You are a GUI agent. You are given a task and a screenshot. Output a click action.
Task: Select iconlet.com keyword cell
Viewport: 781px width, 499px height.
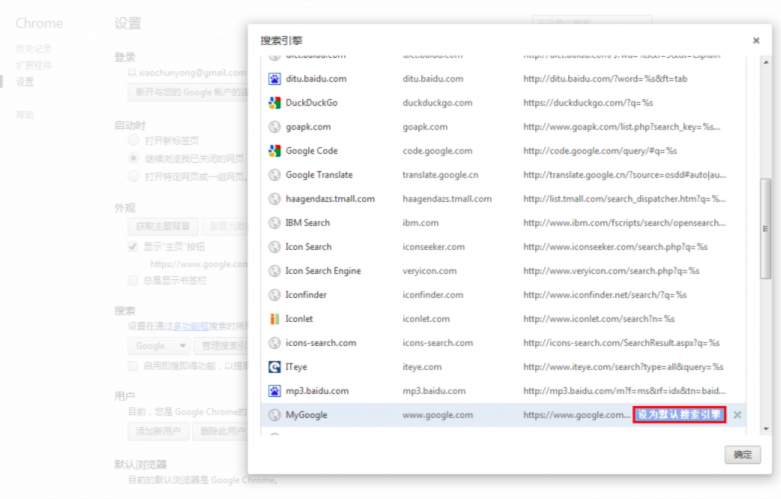pos(426,319)
